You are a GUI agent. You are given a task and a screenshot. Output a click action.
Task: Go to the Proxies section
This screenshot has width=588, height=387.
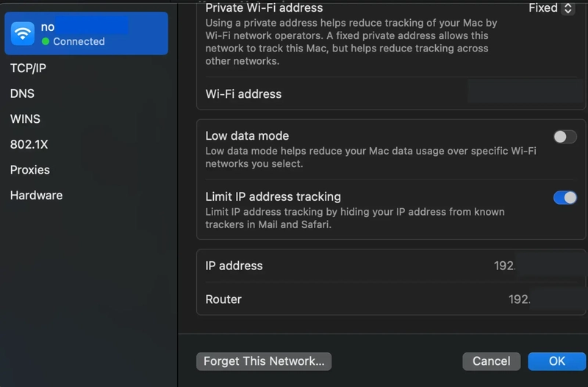[x=30, y=170]
